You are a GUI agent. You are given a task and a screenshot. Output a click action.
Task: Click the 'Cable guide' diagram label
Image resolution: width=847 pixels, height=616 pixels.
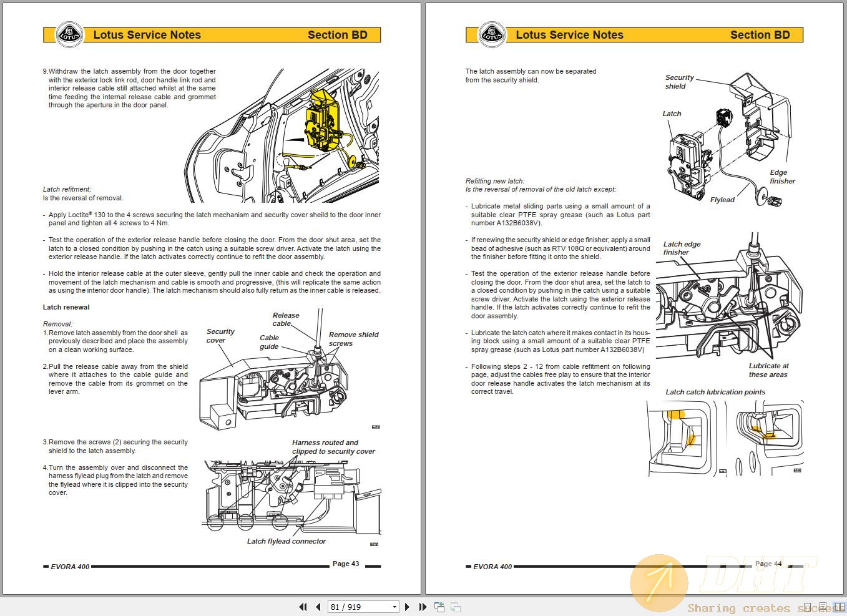[x=269, y=342]
